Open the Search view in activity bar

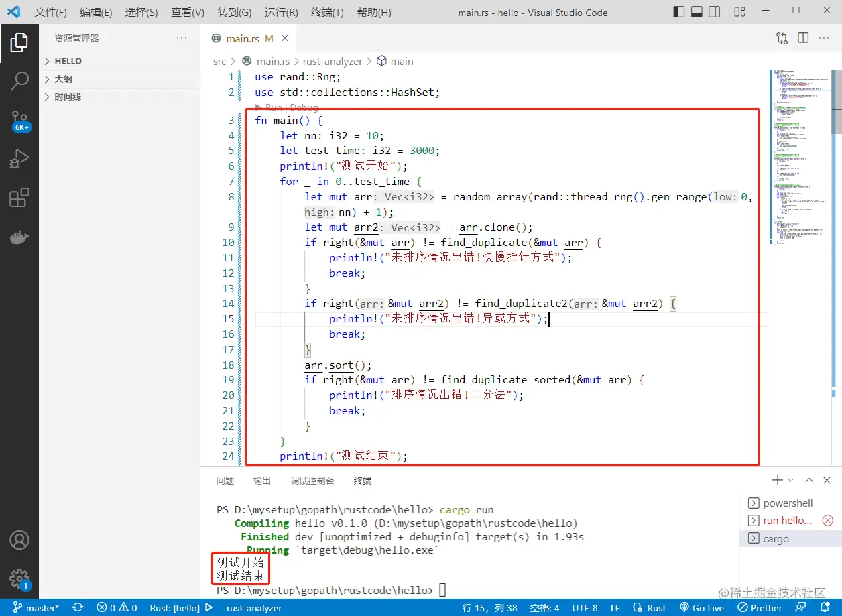[x=19, y=82]
